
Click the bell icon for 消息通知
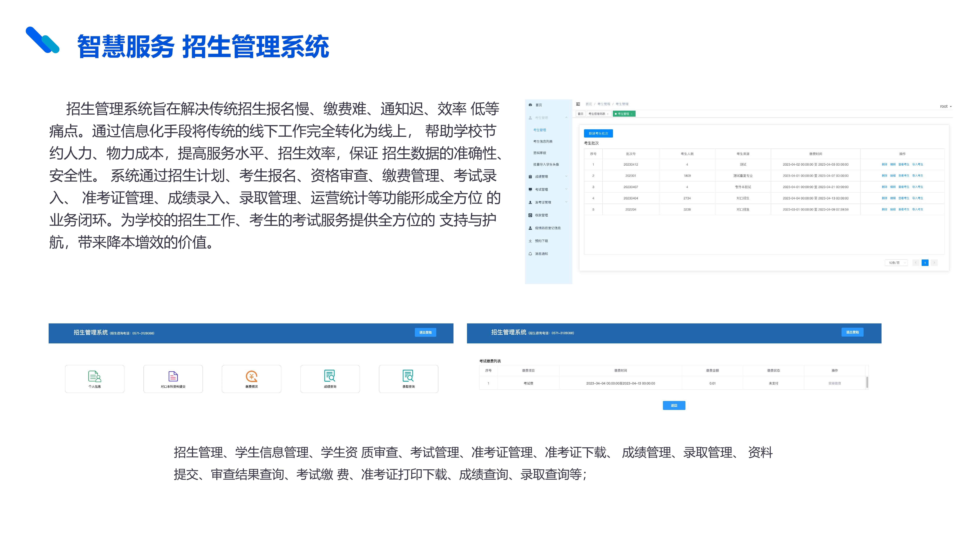(x=530, y=254)
